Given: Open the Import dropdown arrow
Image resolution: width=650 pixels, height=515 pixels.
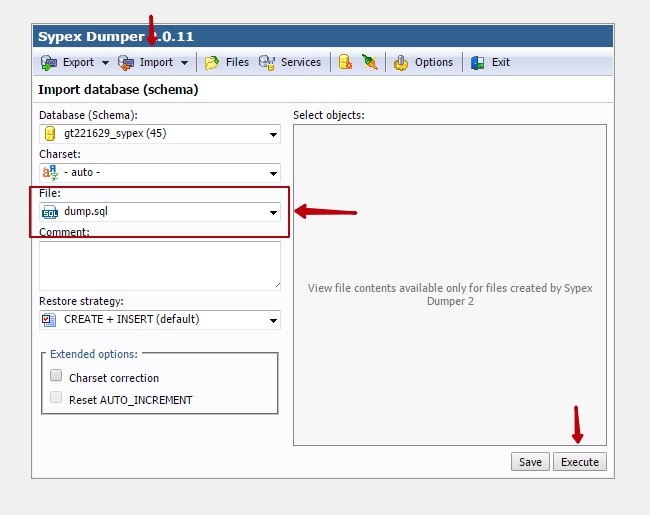Looking at the screenshot, I should [x=184, y=63].
